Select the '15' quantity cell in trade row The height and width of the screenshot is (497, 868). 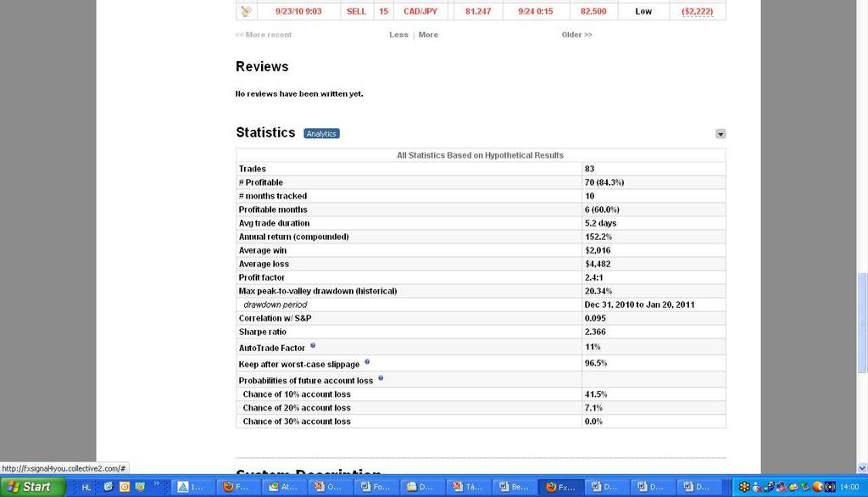tap(384, 11)
